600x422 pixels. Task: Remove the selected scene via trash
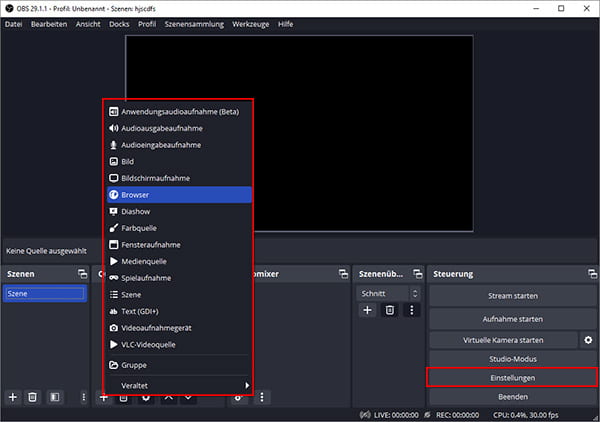coord(33,397)
